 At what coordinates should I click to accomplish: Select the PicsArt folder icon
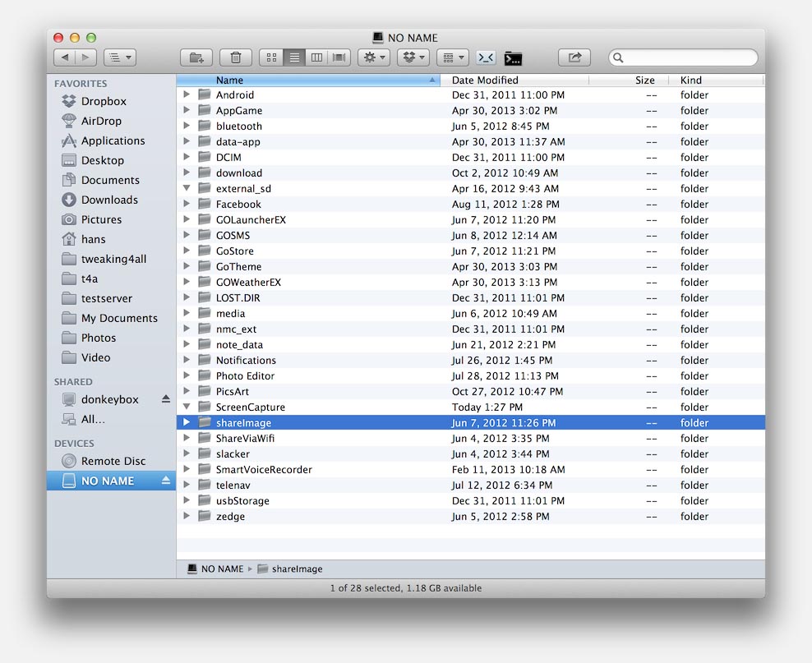(x=205, y=391)
